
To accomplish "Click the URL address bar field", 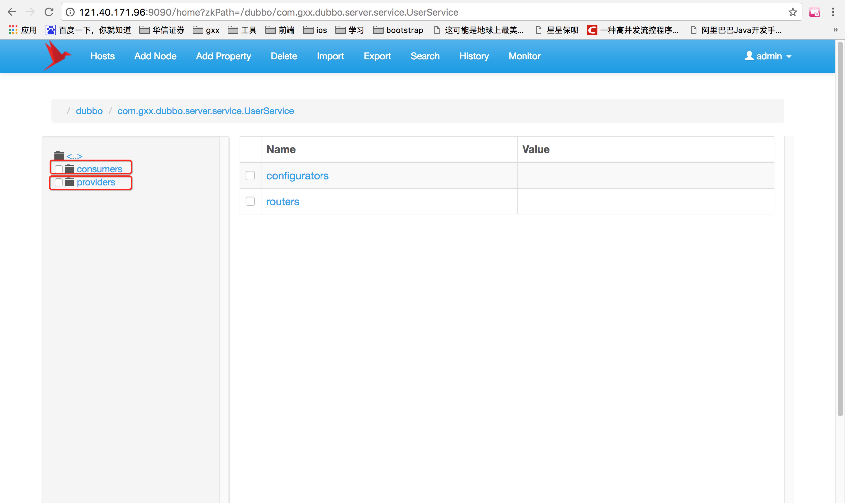I will tap(432, 12).
